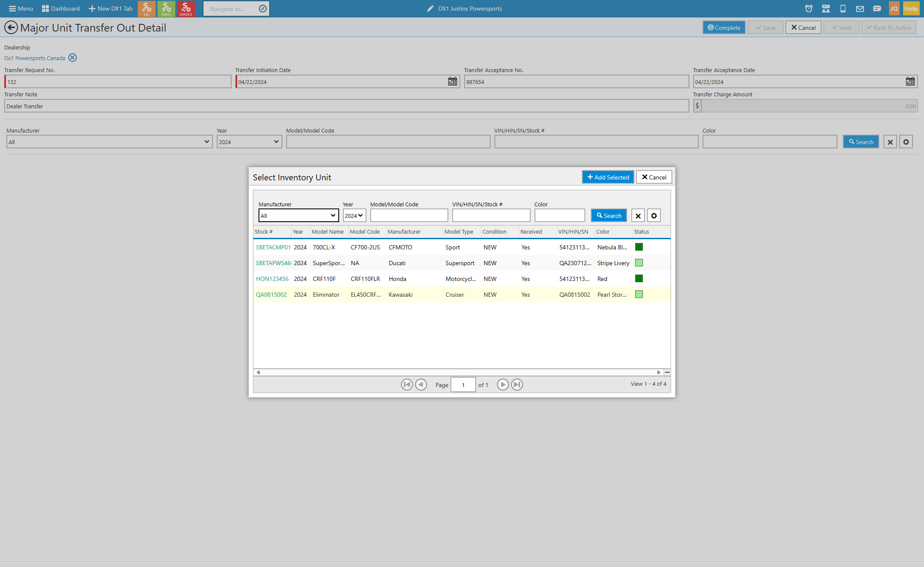The width and height of the screenshot is (924, 567).
Task: Expand the dialog Year dropdown
Action: 354,216
